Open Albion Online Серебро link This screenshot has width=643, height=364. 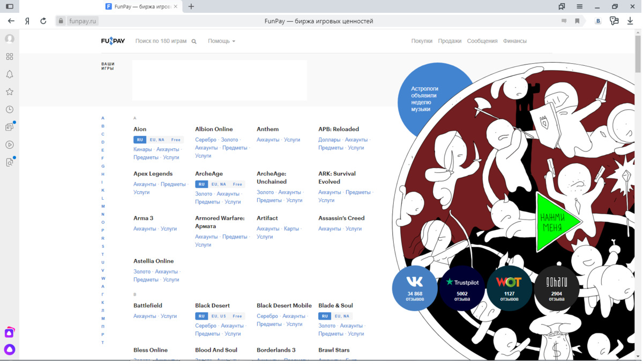click(x=206, y=140)
